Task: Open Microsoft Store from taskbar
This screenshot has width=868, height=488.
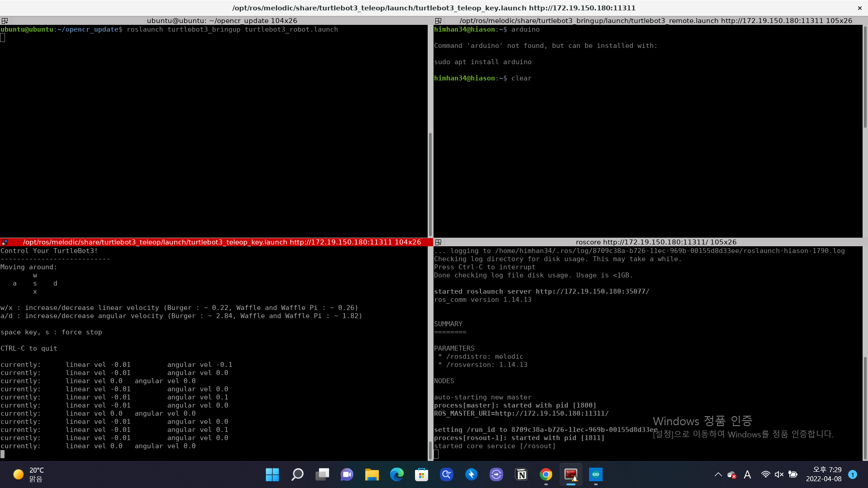Action: click(x=422, y=474)
